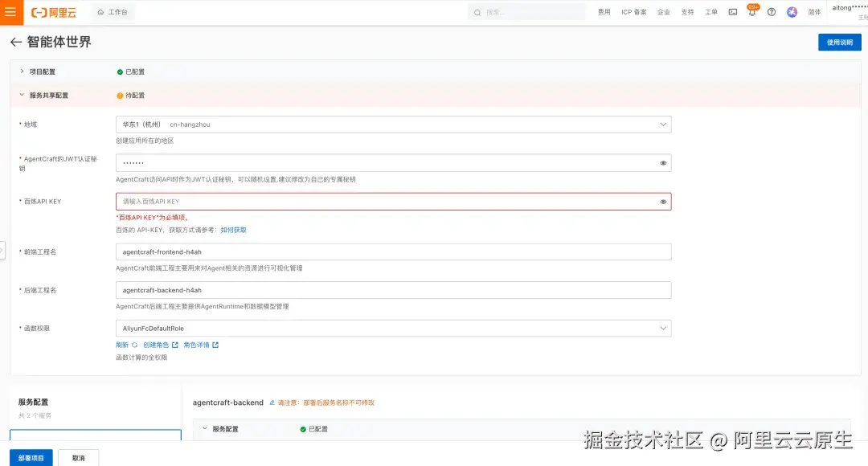Click the agentcraft-backend service heading
Image resolution: width=868 pixels, height=466 pixels.
[x=228, y=403]
